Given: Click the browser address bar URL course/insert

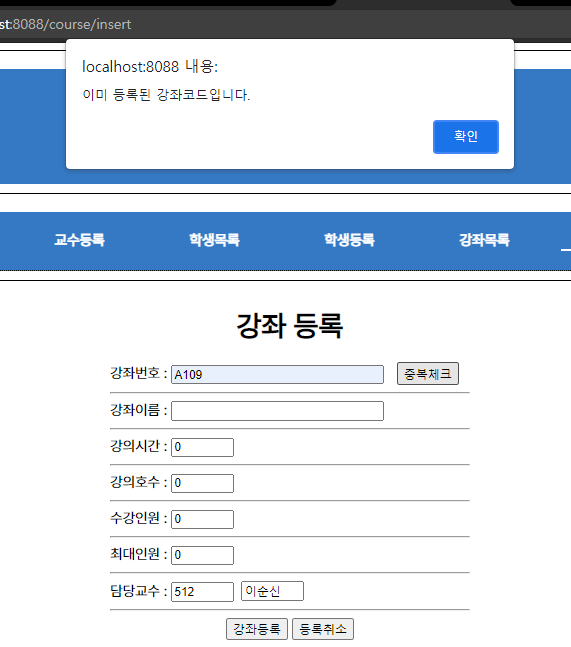Looking at the screenshot, I should coord(66,24).
